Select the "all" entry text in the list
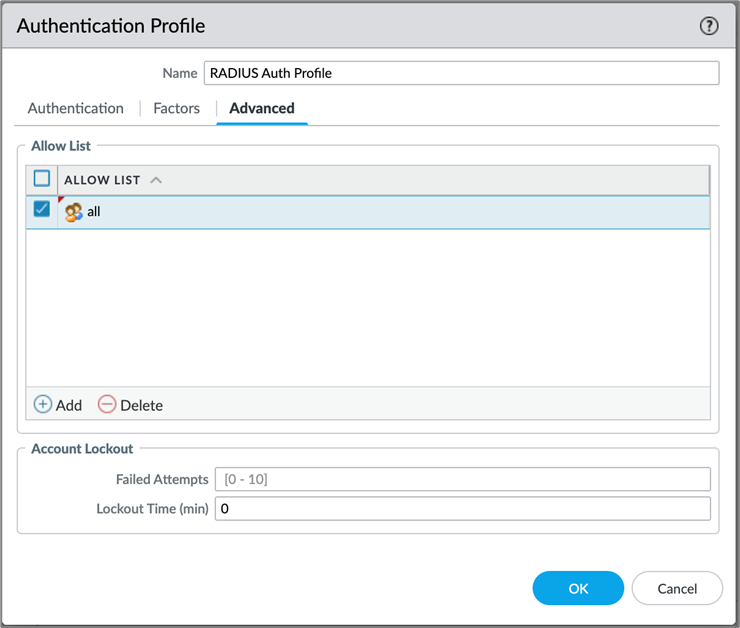 coord(94,212)
